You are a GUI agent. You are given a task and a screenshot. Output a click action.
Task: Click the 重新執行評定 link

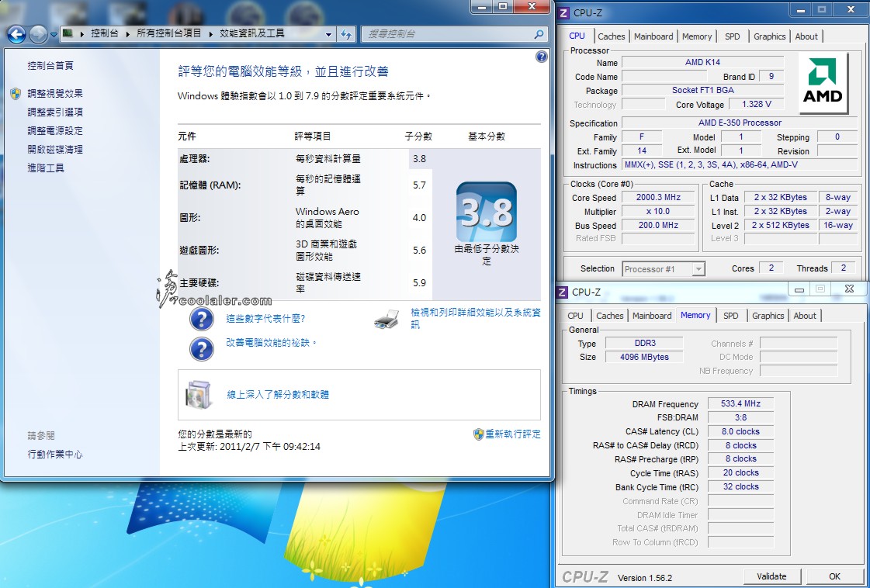pos(513,434)
